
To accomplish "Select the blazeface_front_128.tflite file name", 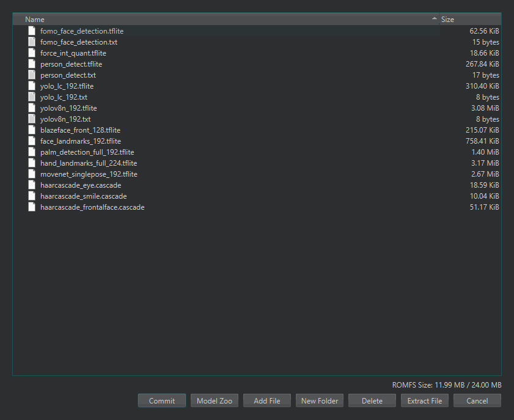I will tap(80, 130).
